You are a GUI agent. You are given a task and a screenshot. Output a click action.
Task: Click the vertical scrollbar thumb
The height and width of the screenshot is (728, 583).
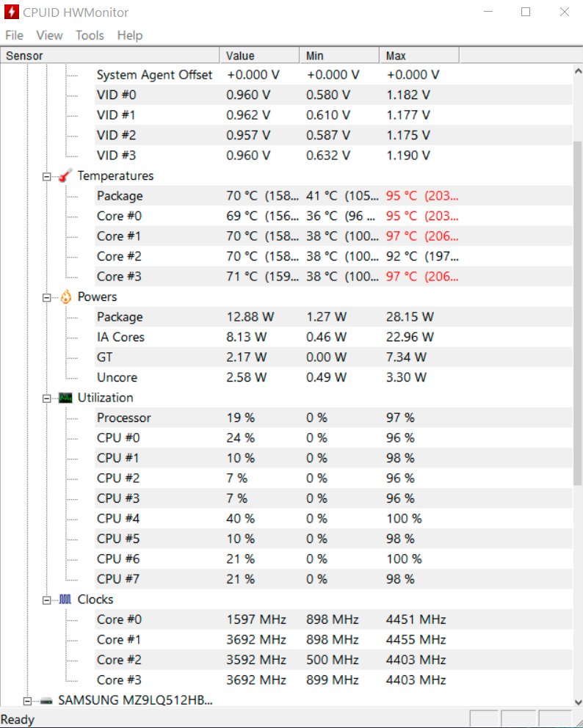(578, 313)
